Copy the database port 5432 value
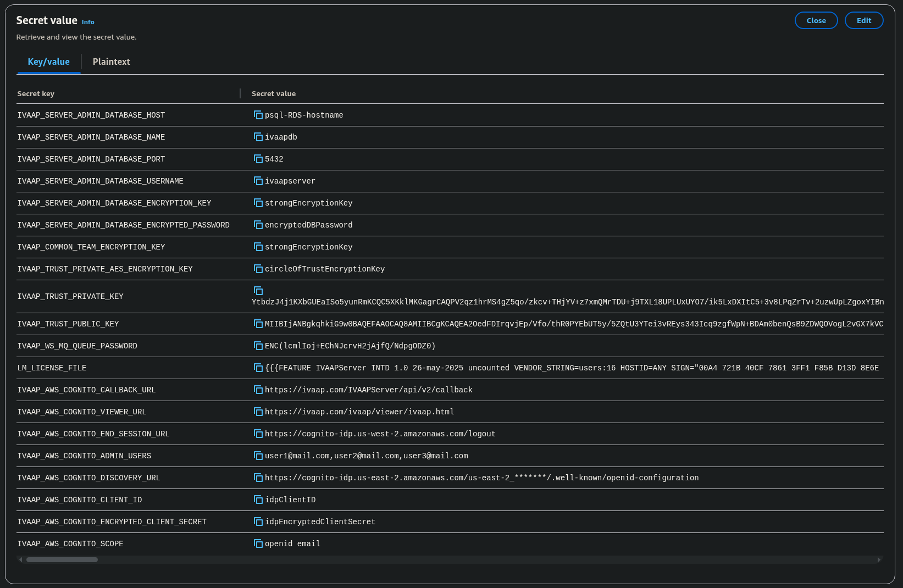 [x=258, y=159]
